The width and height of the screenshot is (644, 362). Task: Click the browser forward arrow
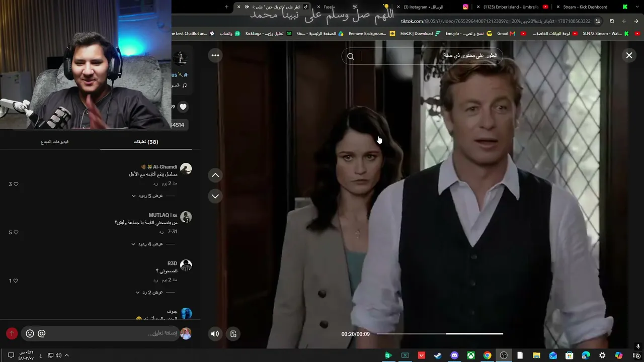coord(624,21)
